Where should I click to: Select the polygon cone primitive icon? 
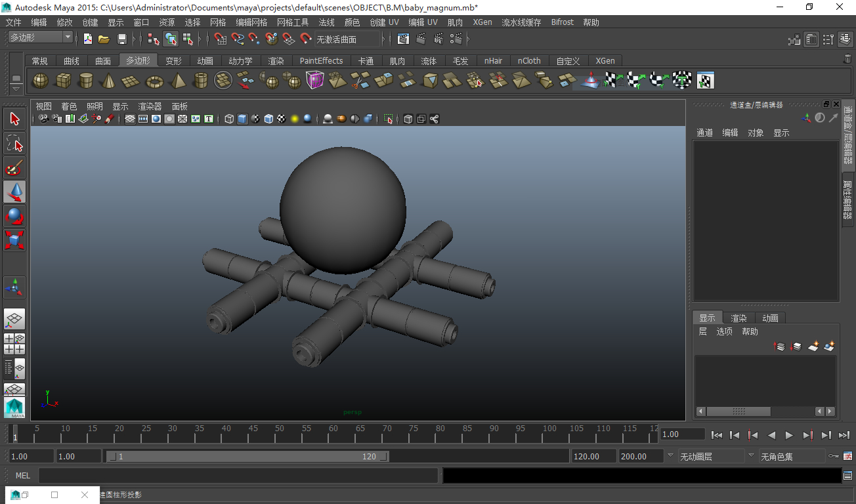tap(109, 81)
